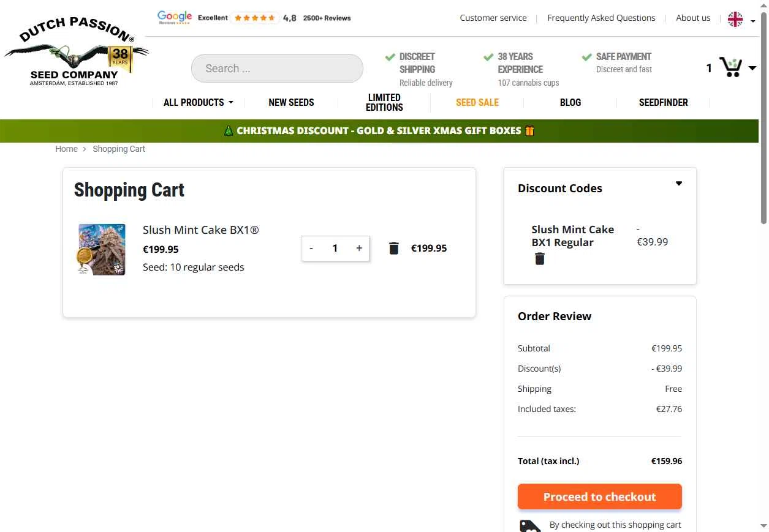Open the Google Reviews badge
Screen dimensions: 769x532
254,17
